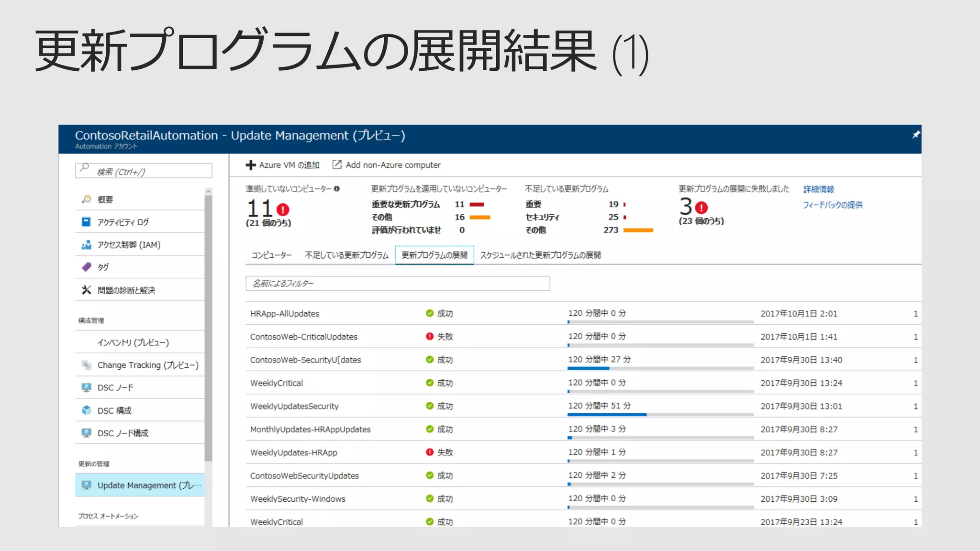Click アクセス制御 (IAM) icon
Viewport: 980px width, 551px height.
click(87, 245)
